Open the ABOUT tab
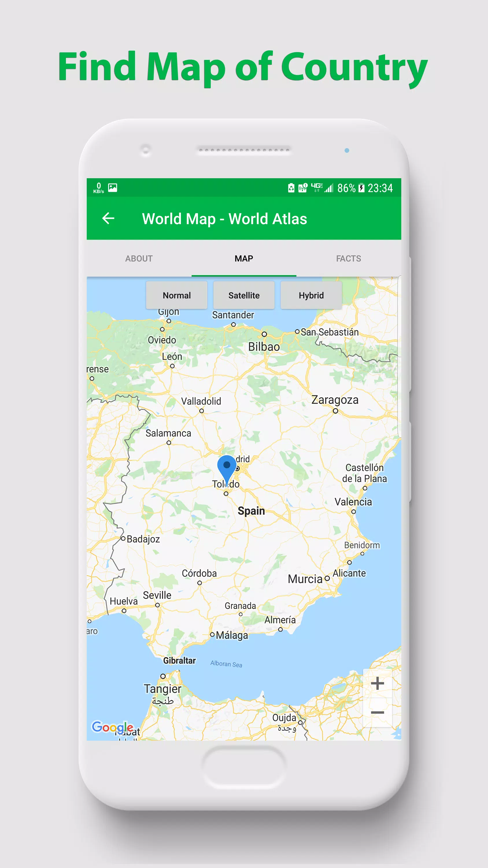This screenshot has height=868, width=488. (139, 258)
